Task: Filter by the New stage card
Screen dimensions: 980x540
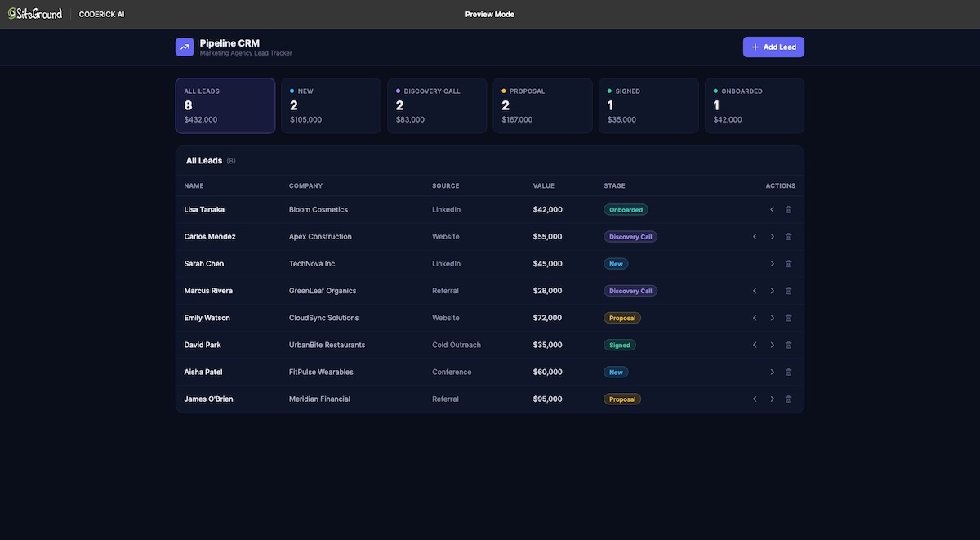Action: pos(331,105)
